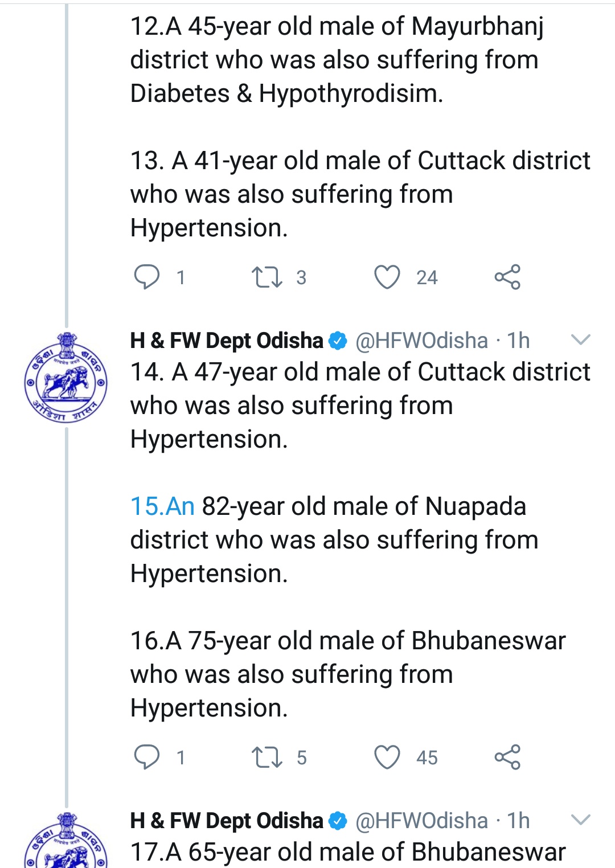Screen dimensions: 615x868
Task: Open options chevron on the item 14 tweet
Action: tap(580, 340)
